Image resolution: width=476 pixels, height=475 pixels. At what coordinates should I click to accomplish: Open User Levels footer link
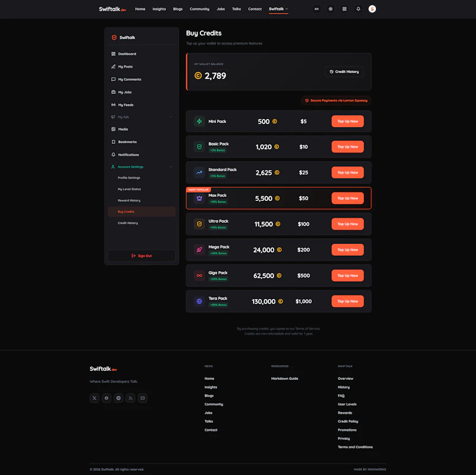click(x=347, y=404)
